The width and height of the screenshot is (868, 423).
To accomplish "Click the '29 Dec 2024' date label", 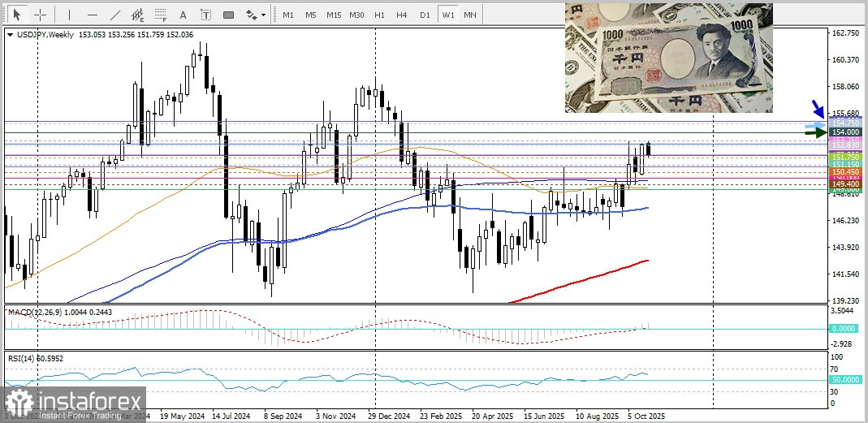I will click(x=389, y=415).
